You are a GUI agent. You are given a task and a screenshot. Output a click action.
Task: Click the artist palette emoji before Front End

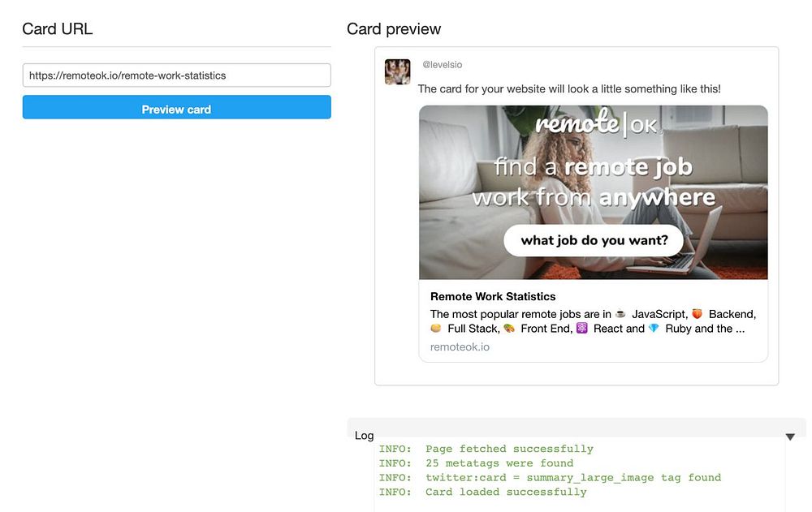pos(509,329)
